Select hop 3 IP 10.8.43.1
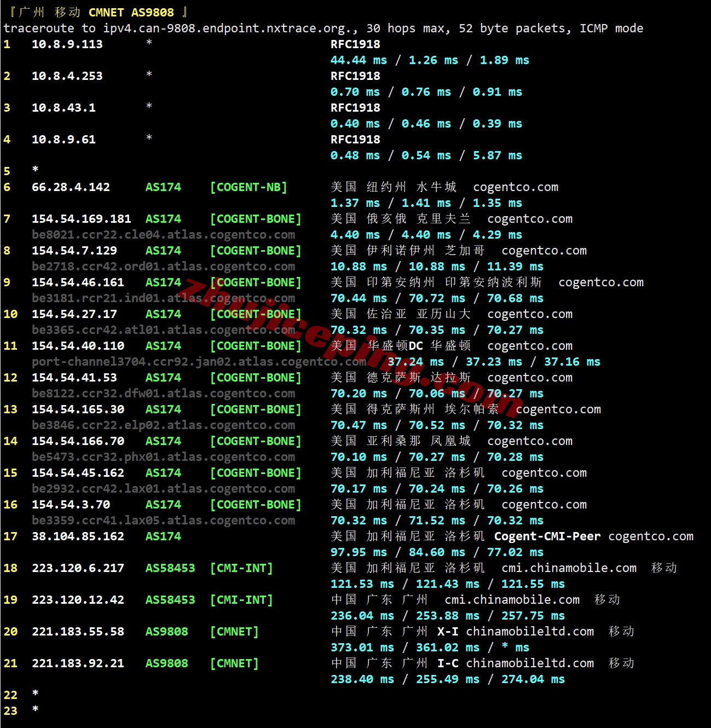This screenshot has width=711, height=728. (63, 108)
